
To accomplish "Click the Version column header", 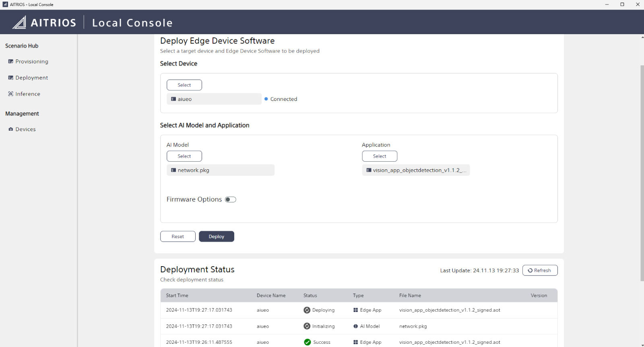I will [539, 296].
